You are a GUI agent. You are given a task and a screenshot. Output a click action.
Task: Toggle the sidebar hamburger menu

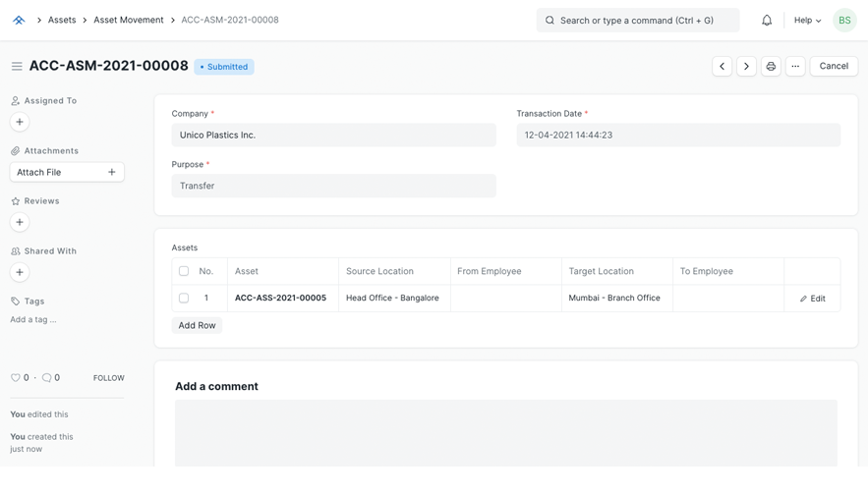tap(17, 67)
